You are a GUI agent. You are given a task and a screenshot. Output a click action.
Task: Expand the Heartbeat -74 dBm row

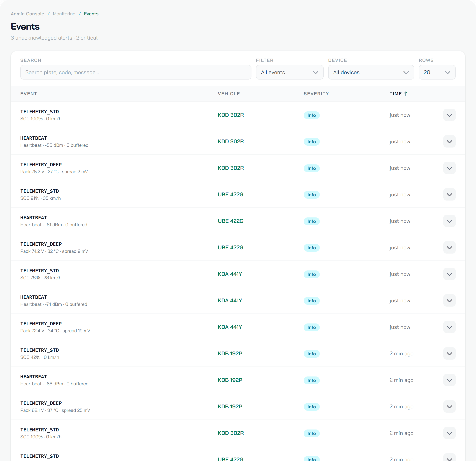pos(449,300)
